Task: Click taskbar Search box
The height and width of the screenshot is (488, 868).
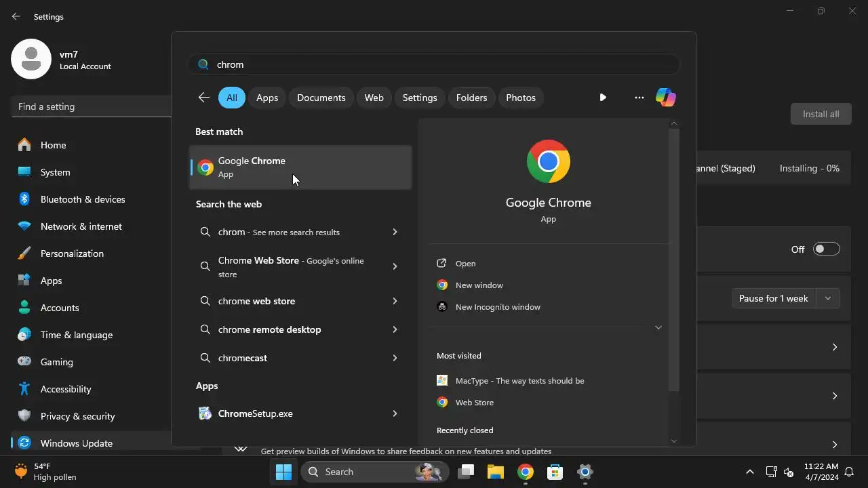Action: [x=374, y=472]
